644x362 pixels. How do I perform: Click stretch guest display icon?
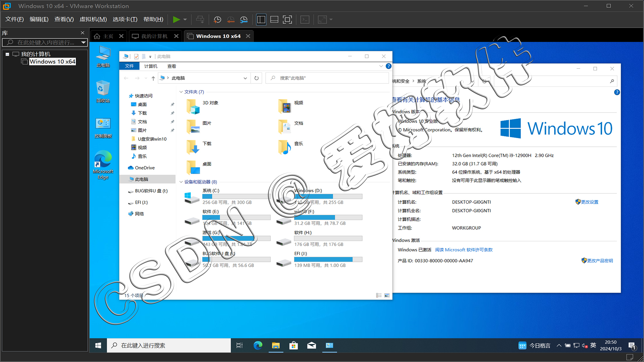(322, 19)
